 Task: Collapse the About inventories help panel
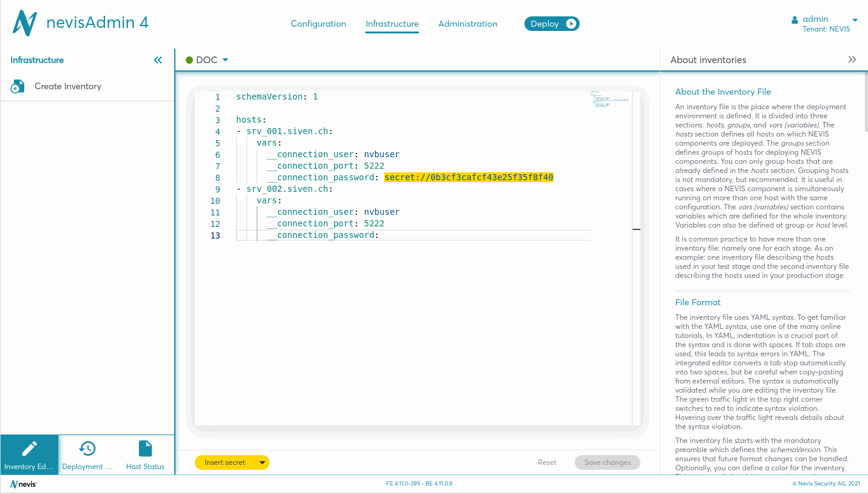coord(852,59)
